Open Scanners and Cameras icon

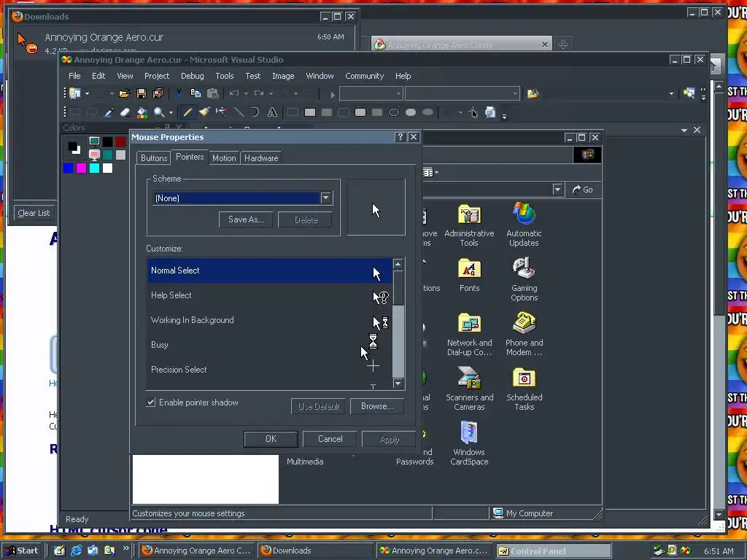[469, 389]
